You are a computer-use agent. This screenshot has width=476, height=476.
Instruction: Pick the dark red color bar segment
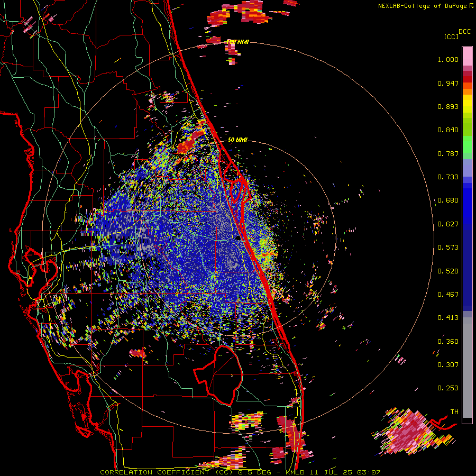pyautogui.click(x=467, y=79)
